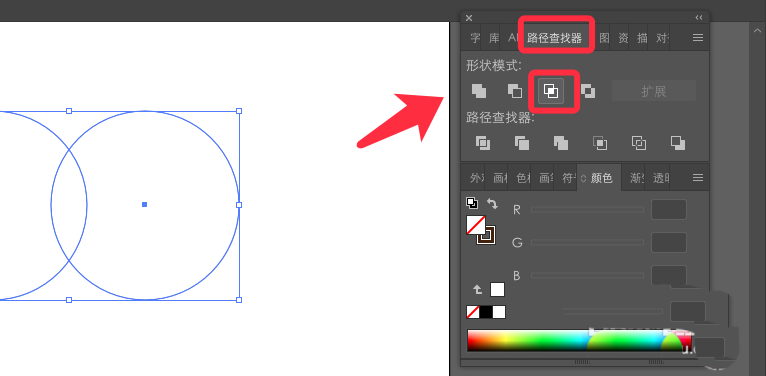766x376 pixels.
Task: Collapse the panel group with double arrows
Action: click(x=699, y=18)
